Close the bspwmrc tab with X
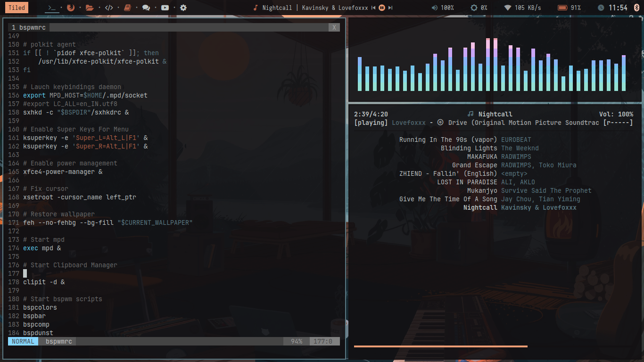Viewport: 644px width, 362px height. click(334, 27)
